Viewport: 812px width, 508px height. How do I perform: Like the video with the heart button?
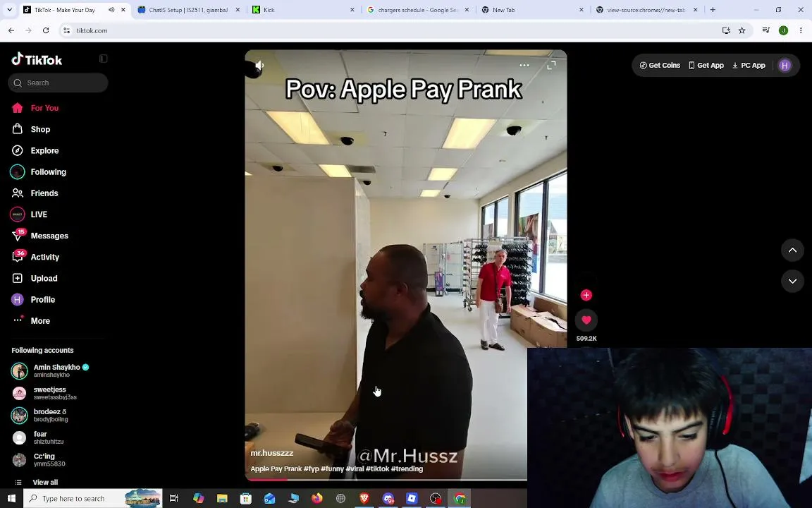click(x=586, y=320)
